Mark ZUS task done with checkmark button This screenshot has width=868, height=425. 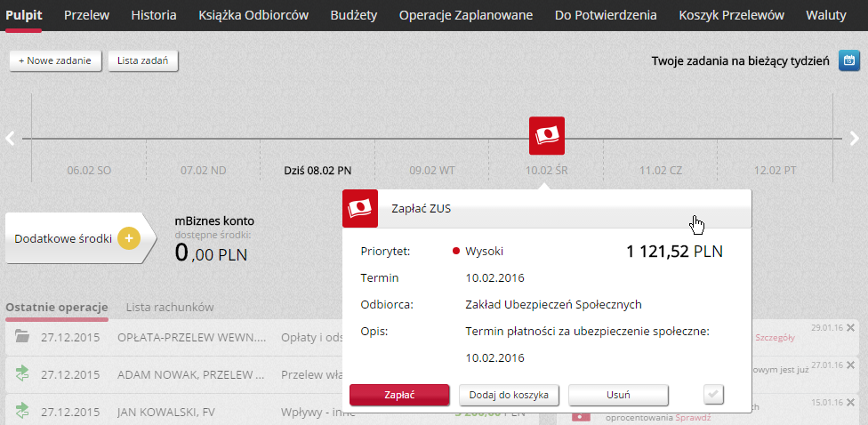(713, 395)
